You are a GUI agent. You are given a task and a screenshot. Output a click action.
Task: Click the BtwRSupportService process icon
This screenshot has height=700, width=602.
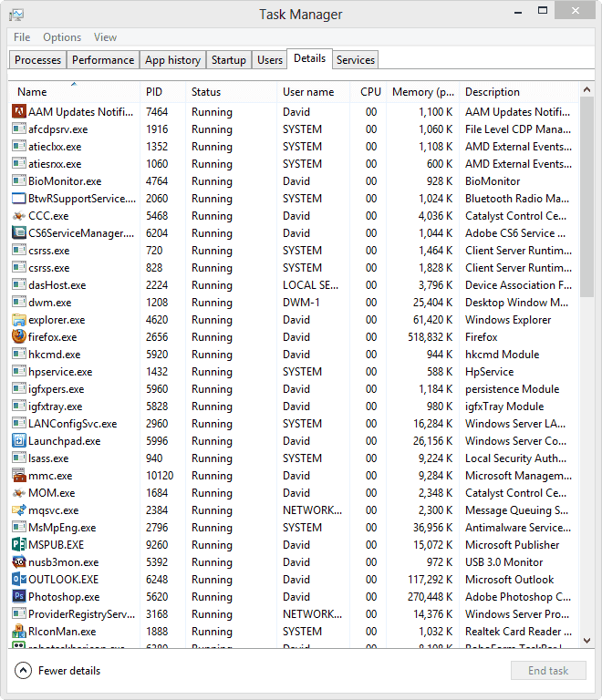point(19,198)
